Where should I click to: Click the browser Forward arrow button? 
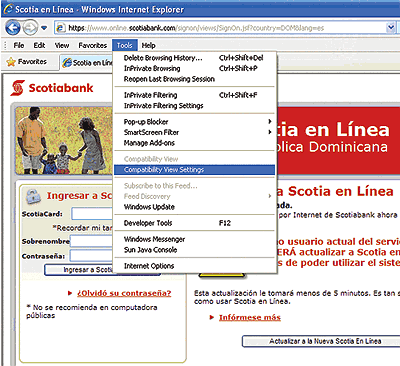click(30, 28)
